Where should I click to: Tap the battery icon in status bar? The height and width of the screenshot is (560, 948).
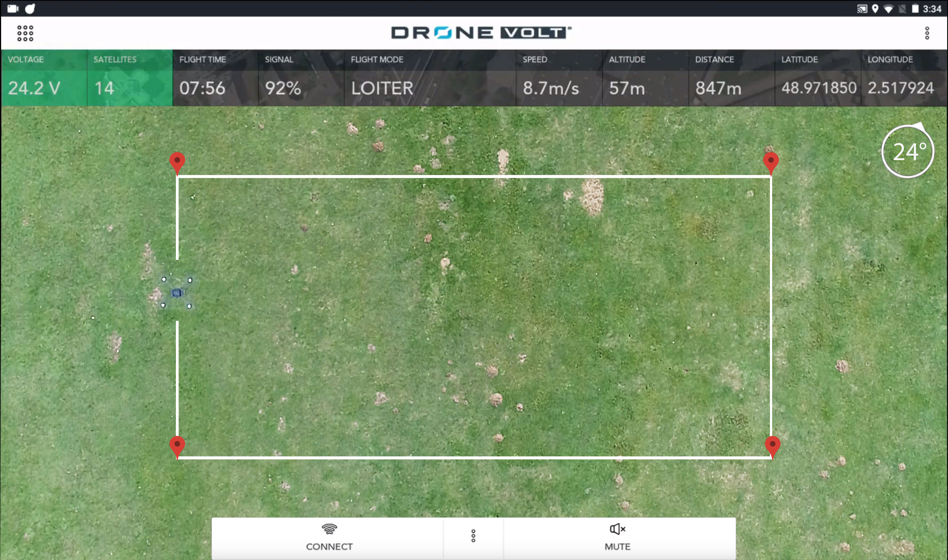pos(915,8)
